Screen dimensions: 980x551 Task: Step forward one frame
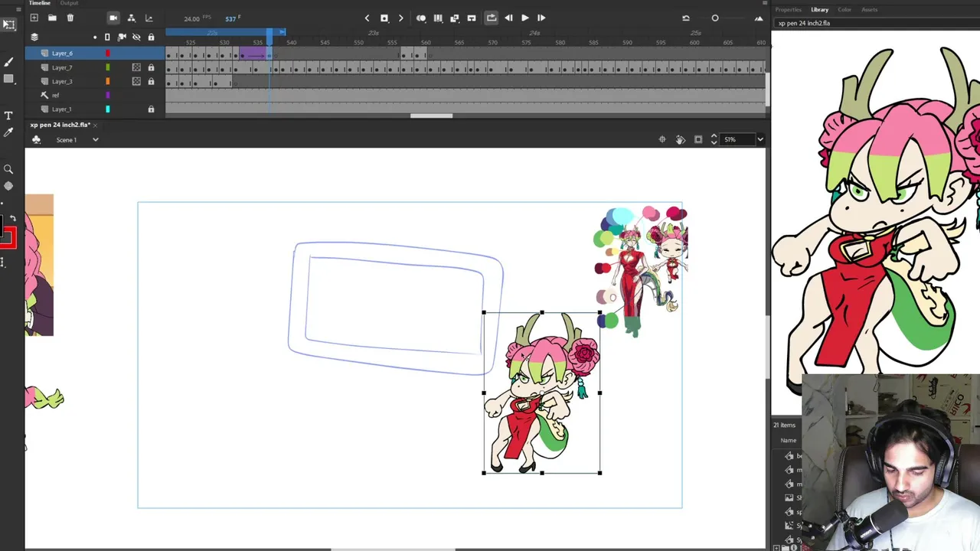click(x=541, y=18)
